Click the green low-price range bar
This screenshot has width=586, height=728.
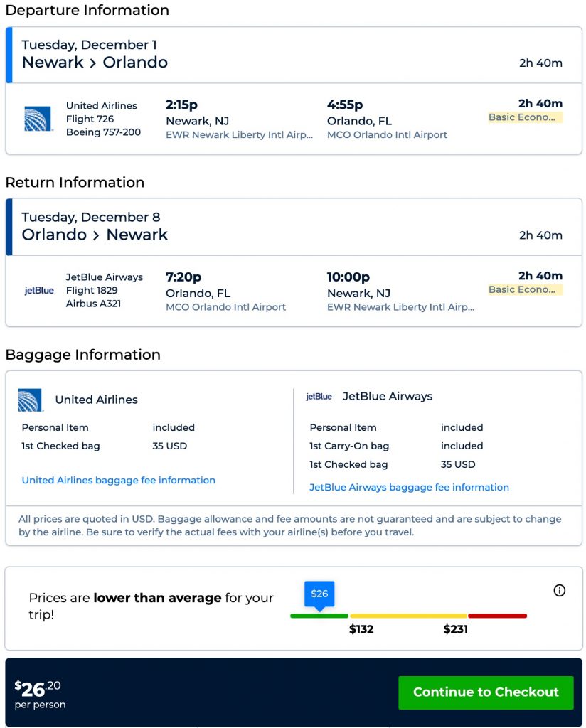tap(319, 616)
